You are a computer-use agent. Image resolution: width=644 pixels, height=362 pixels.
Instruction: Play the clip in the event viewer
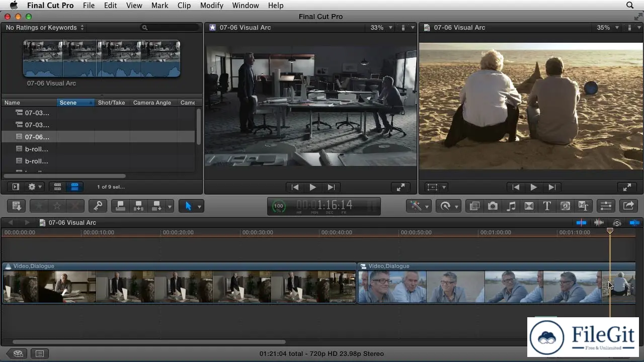tap(313, 187)
